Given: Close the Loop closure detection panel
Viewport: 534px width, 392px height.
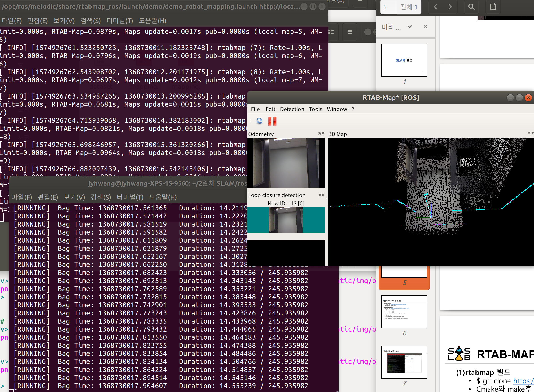Looking at the screenshot, I should (323, 195).
